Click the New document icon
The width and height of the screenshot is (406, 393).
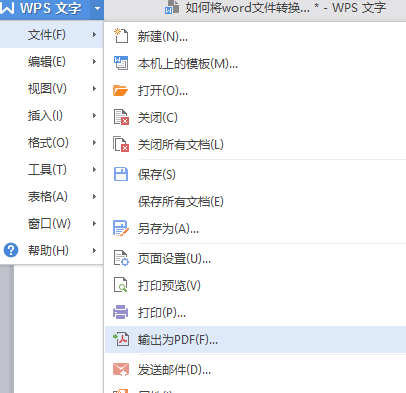coord(121,36)
